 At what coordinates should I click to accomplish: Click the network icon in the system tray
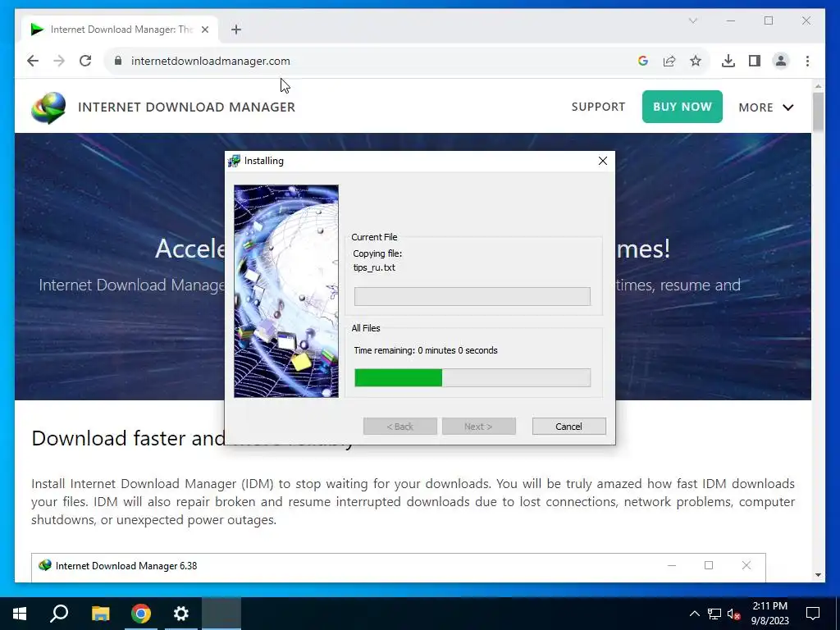(714, 614)
